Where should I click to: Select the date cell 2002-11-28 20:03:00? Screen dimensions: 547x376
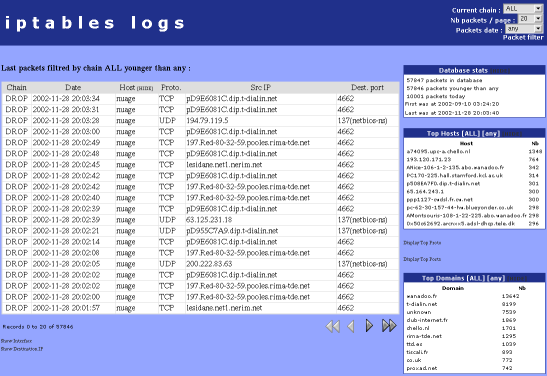click(66, 132)
